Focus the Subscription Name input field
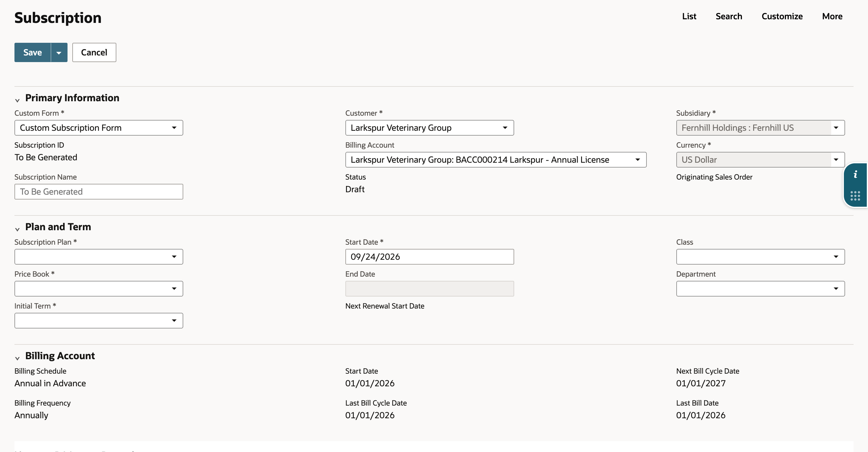868x452 pixels. coord(99,192)
